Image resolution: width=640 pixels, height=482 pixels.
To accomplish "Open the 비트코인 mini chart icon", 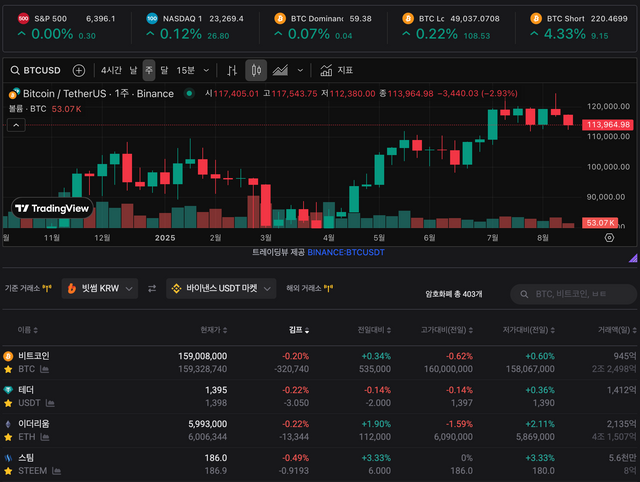I will pyautogui.click(x=44, y=369).
